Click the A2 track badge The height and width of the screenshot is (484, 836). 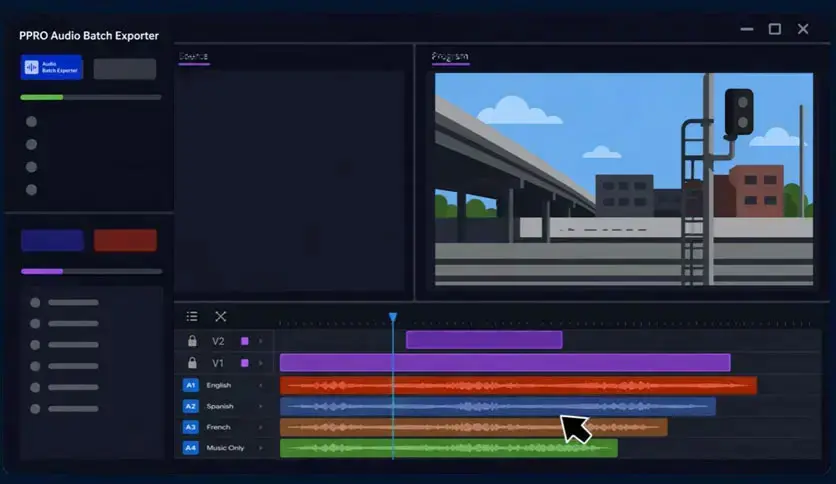tap(190, 406)
